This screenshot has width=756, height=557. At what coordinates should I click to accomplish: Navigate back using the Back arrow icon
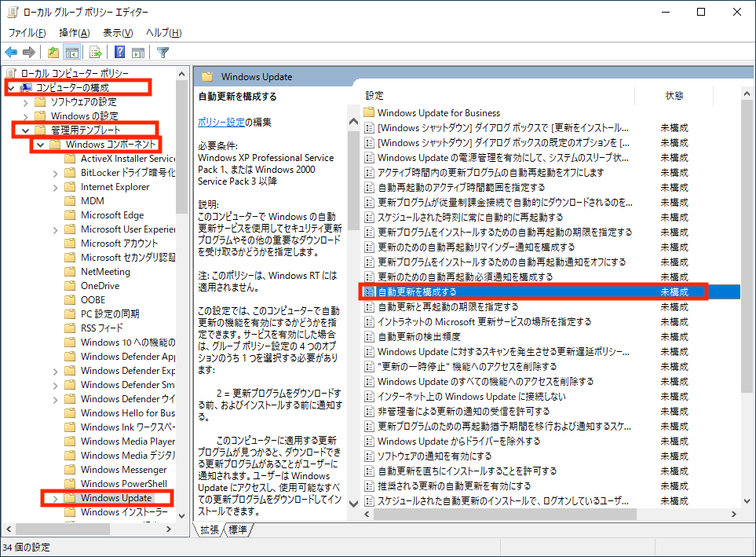pyautogui.click(x=11, y=52)
